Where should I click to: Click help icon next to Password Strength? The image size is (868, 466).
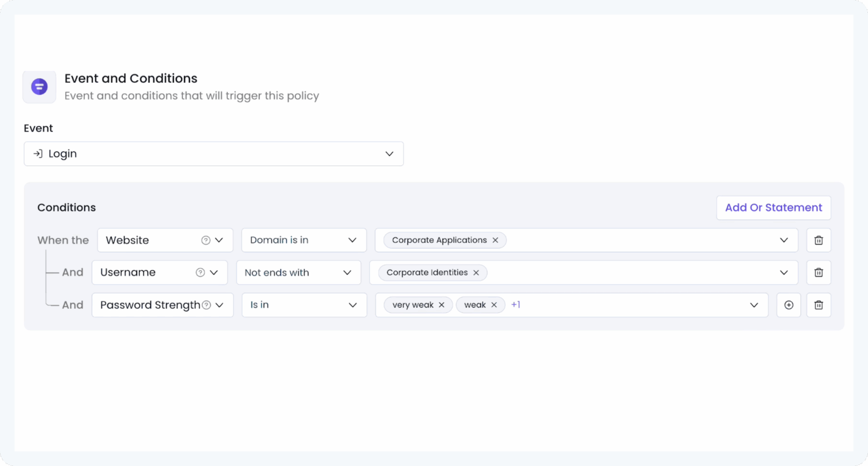[206, 305]
